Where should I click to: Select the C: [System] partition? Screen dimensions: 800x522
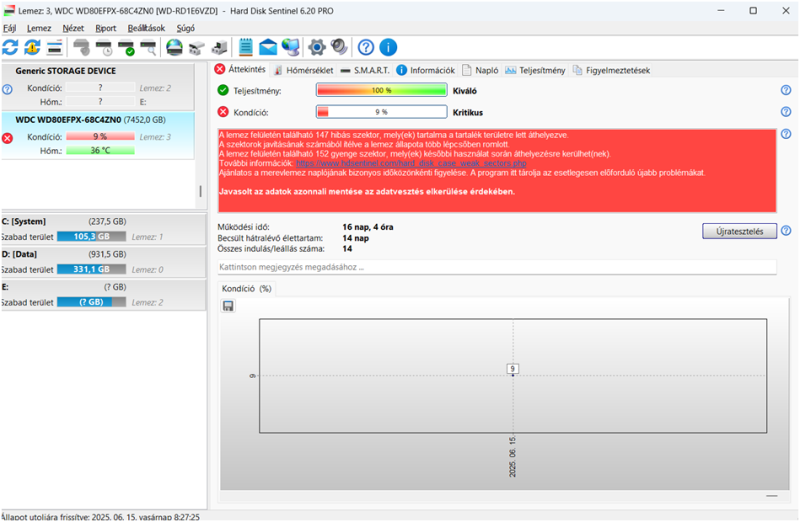click(104, 229)
